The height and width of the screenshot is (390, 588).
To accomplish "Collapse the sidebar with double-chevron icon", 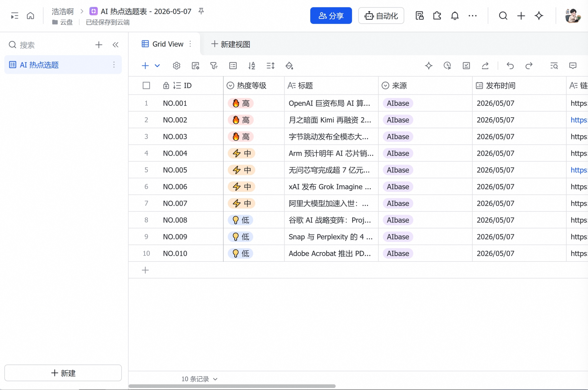I will (115, 45).
